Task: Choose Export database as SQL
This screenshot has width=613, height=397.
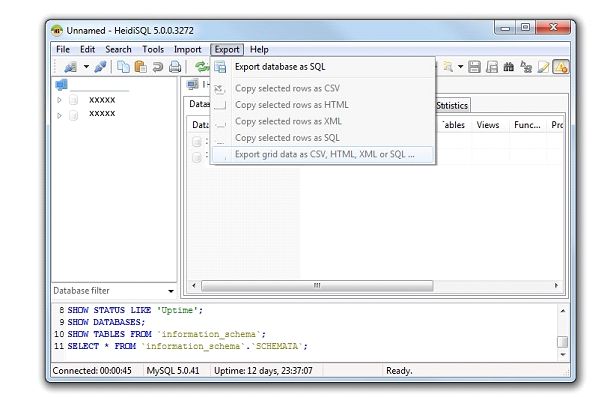Action: [x=323, y=67]
